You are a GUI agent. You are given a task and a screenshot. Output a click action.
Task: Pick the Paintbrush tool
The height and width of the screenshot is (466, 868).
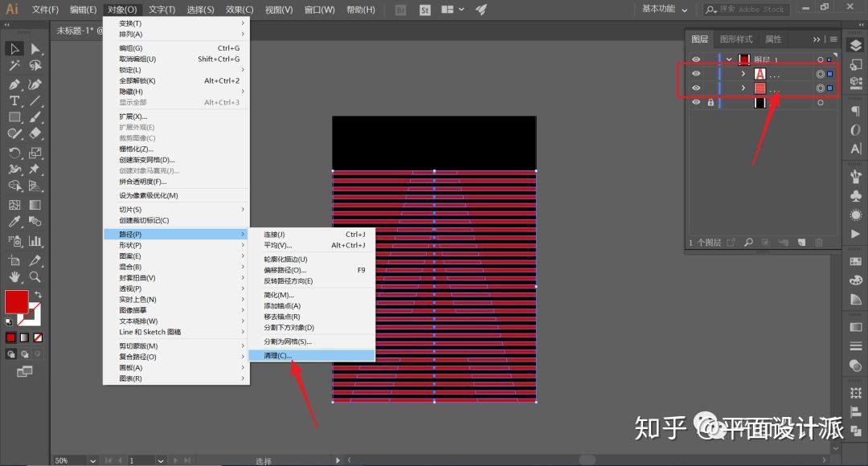click(x=35, y=117)
